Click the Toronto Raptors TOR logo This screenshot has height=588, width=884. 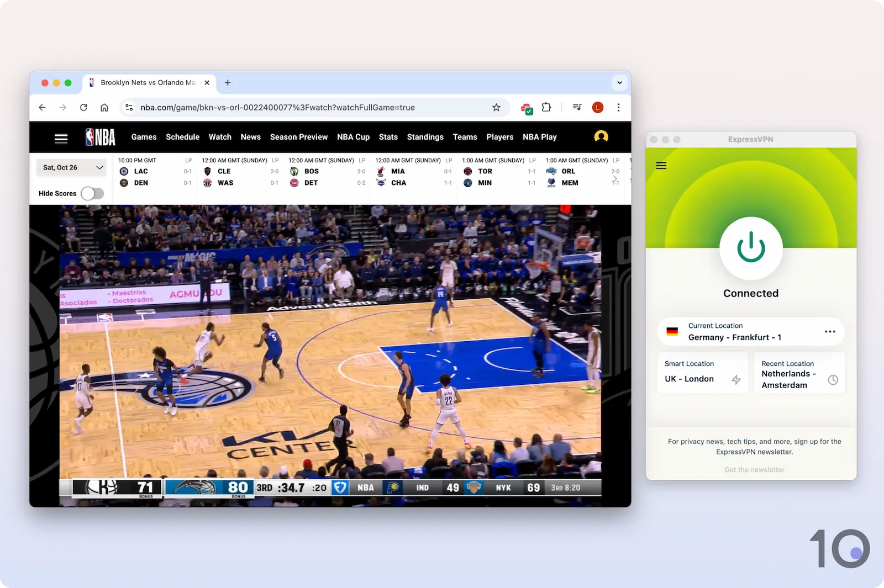[468, 171]
